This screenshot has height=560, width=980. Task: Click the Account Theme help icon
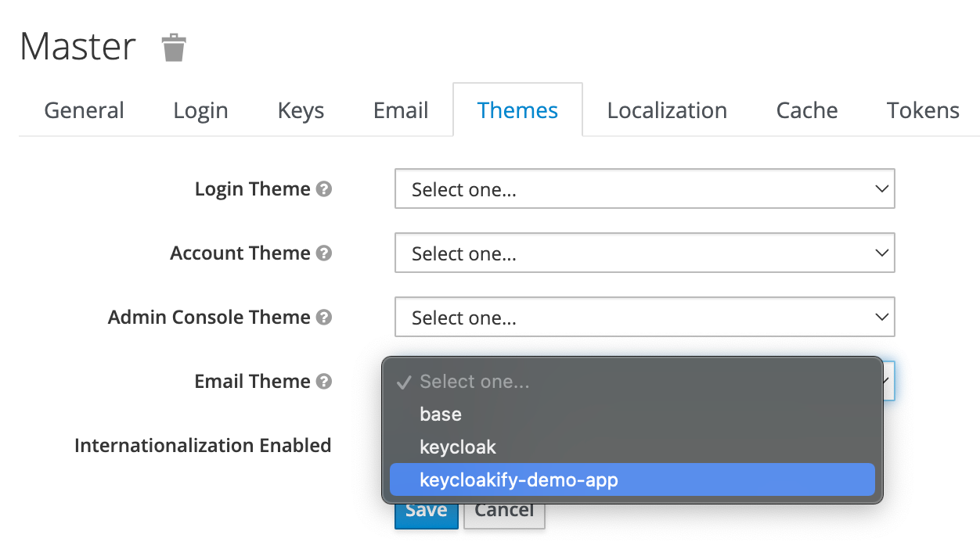click(x=324, y=253)
